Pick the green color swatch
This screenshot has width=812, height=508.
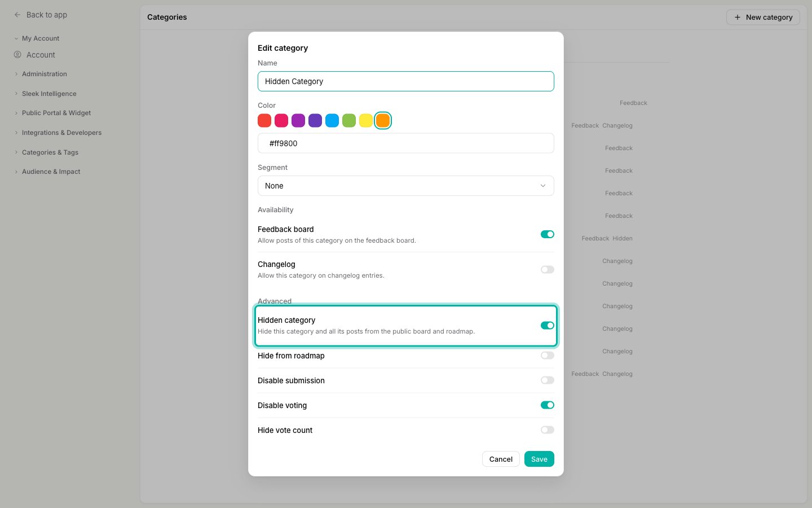coord(349,120)
